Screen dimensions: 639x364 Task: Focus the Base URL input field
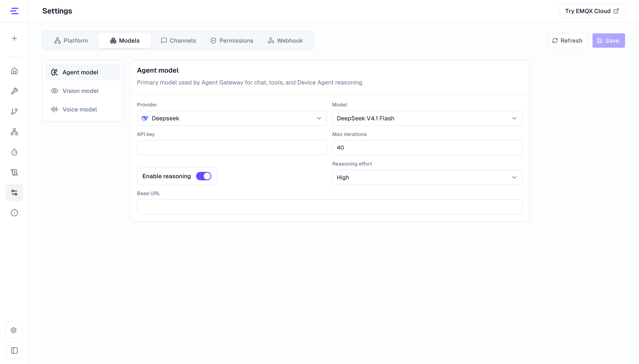tap(329, 207)
